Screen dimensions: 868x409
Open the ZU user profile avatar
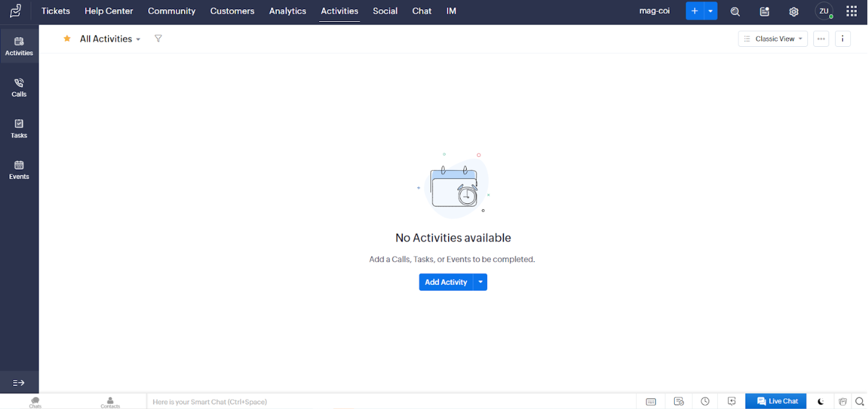[x=824, y=11]
